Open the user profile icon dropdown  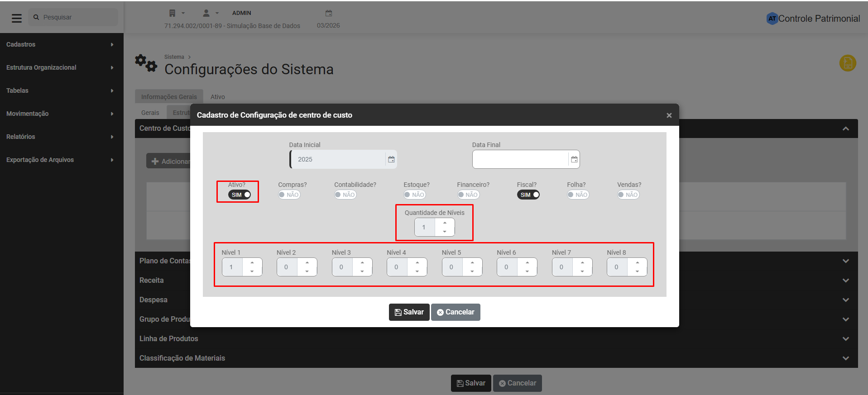point(211,13)
